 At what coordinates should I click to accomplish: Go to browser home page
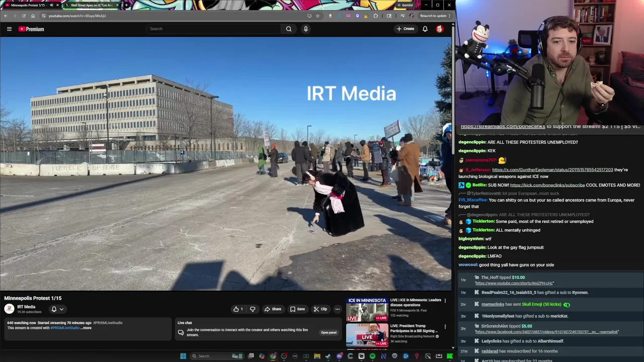click(33, 16)
